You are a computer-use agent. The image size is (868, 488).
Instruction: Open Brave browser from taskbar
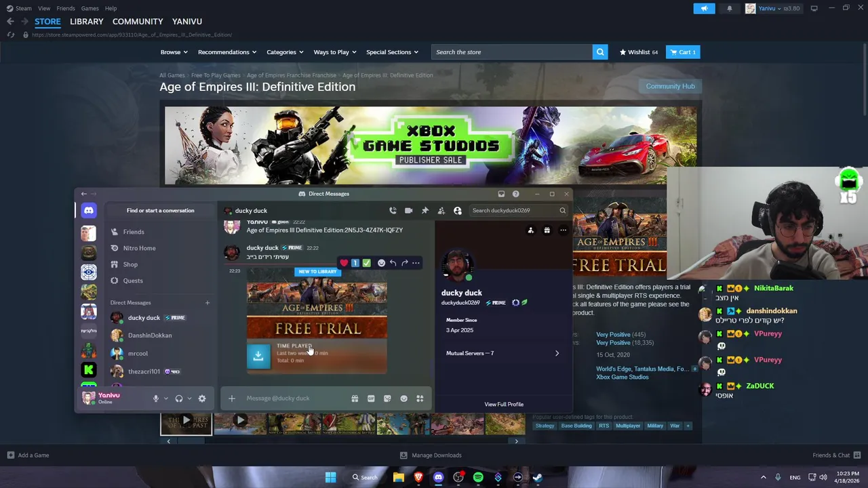pos(418,477)
